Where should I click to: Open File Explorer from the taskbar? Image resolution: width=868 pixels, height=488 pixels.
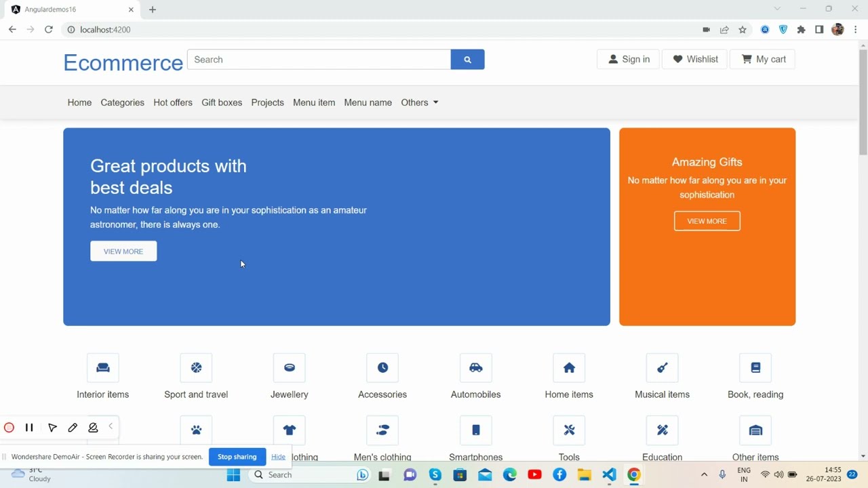[584, 475]
